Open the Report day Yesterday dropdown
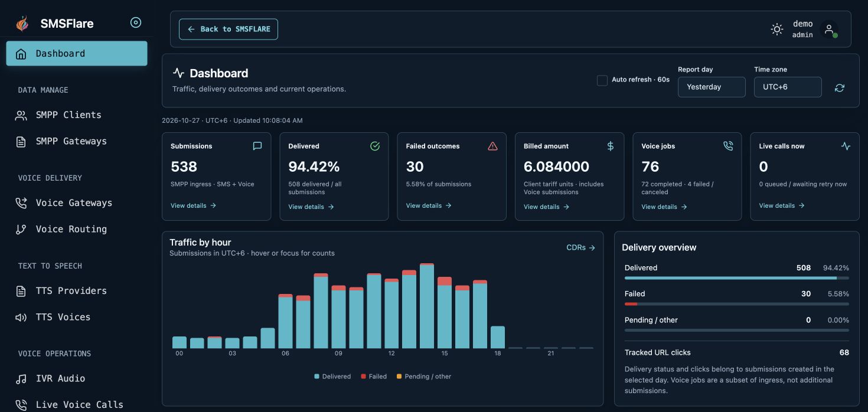868x412 pixels. pyautogui.click(x=712, y=87)
